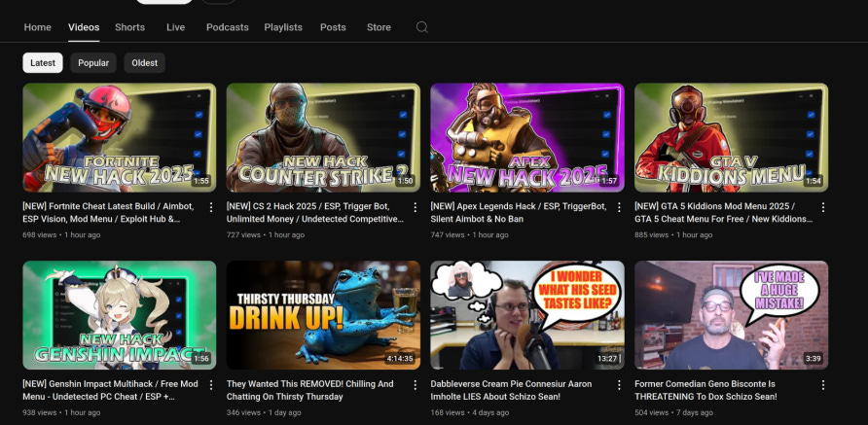Play the 'I wonder what his seed' thumbnail
This screenshot has width=868, height=425.
point(527,315)
